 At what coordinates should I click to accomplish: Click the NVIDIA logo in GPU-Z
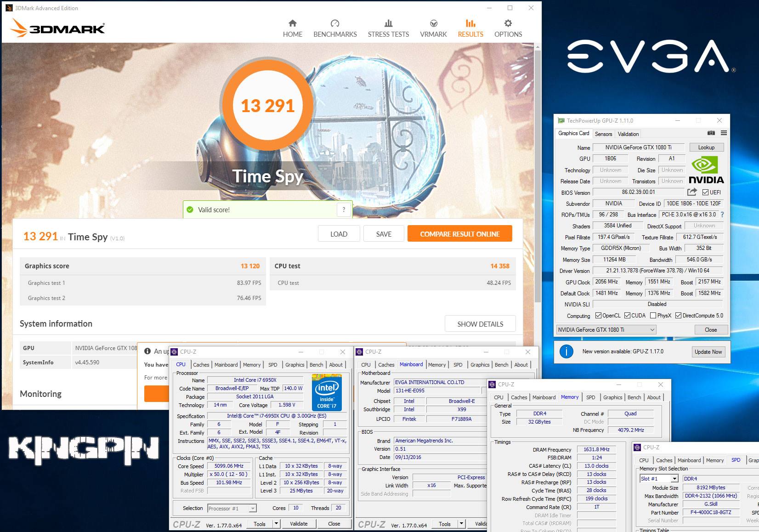point(706,170)
